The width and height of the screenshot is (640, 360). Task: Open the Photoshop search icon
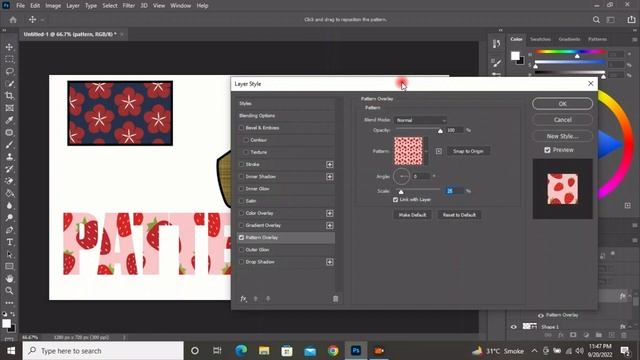point(596,20)
